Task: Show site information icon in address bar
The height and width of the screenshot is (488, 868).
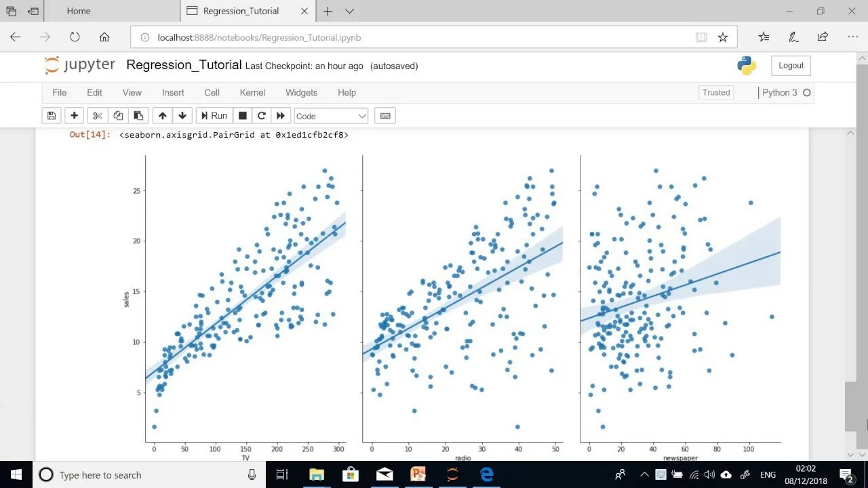Action: tap(144, 37)
